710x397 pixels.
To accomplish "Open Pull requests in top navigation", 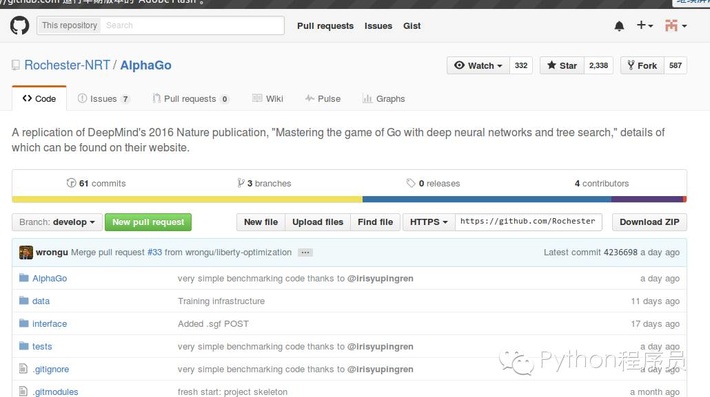I will (x=325, y=26).
